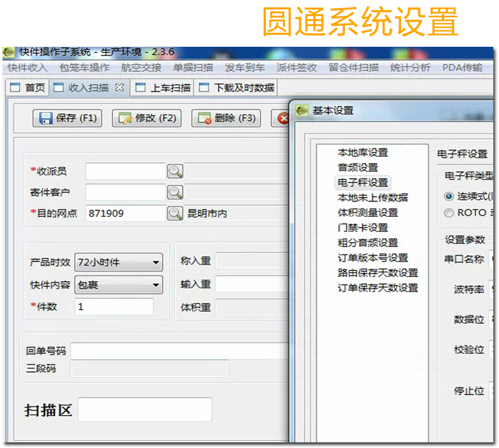
Task: Select 路由保存天数设置 in settings list
Action: pyautogui.click(x=378, y=272)
